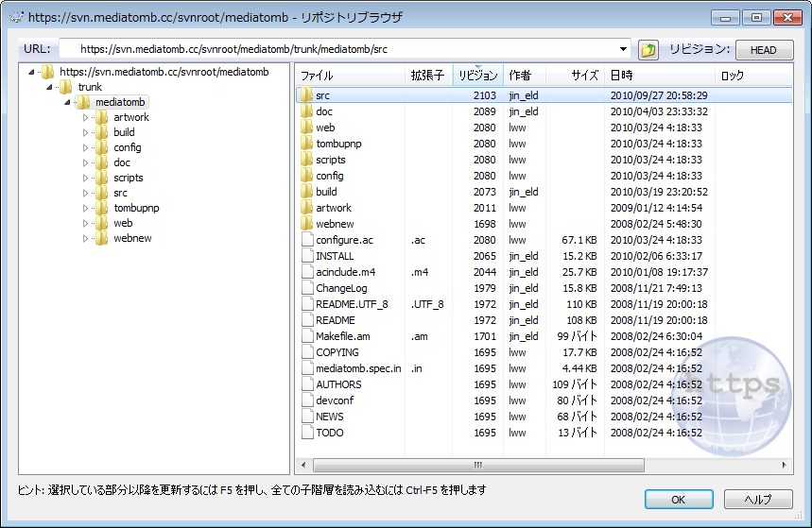Click the TODO file icon
This screenshot has width=812, height=528.
pyautogui.click(x=307, y=433)
